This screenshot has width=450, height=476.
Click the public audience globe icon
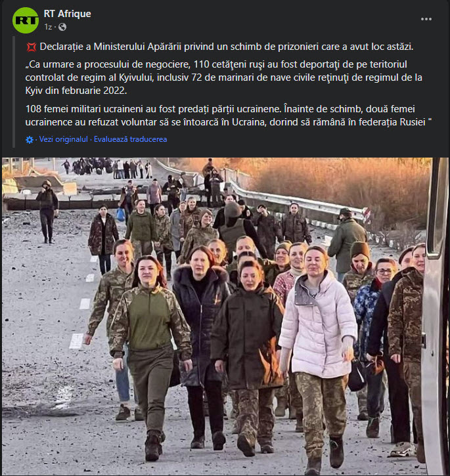point(62,27)
